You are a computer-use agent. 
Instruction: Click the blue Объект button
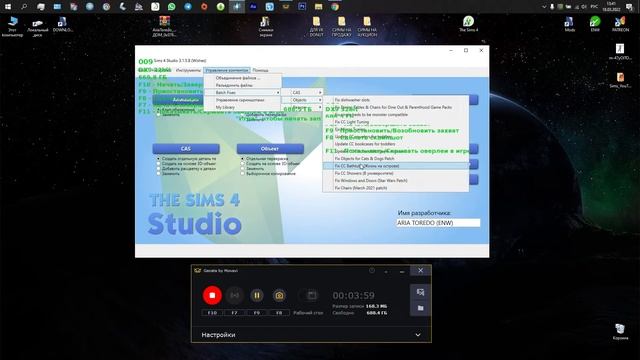click(270, 149)
